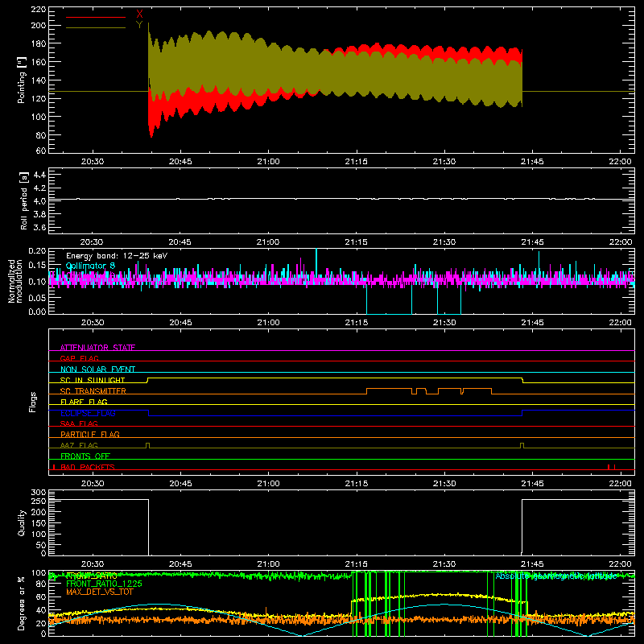The width and height of the screenshot is (644, 644).
Task: Click the 0.05 tick on Normalized modulation axis
Action: [x=37, y=297]
